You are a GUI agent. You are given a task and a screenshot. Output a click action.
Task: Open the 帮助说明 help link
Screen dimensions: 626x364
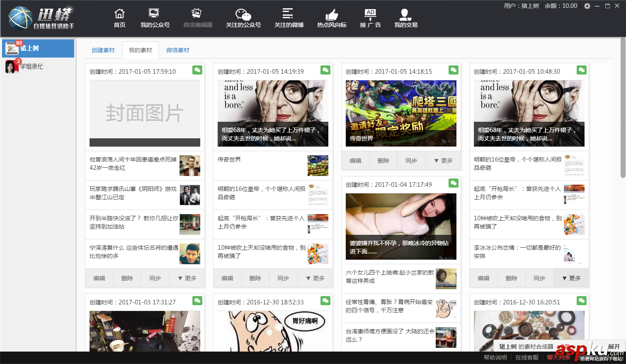point(495,357)
